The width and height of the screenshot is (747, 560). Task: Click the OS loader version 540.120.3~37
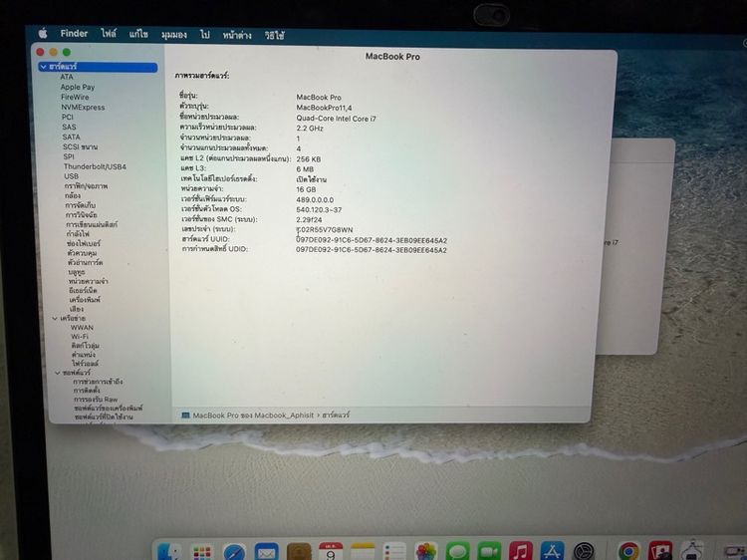[x=319, y=209]
